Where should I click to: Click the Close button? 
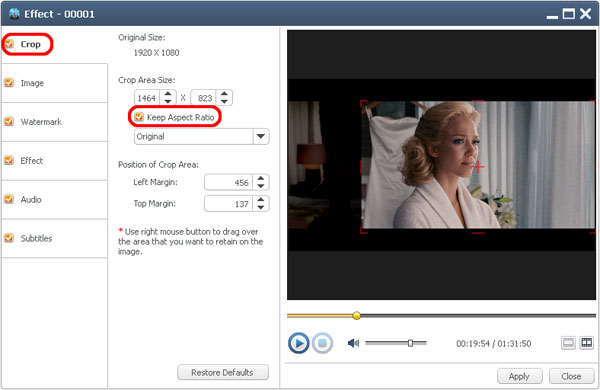(571, 376)
